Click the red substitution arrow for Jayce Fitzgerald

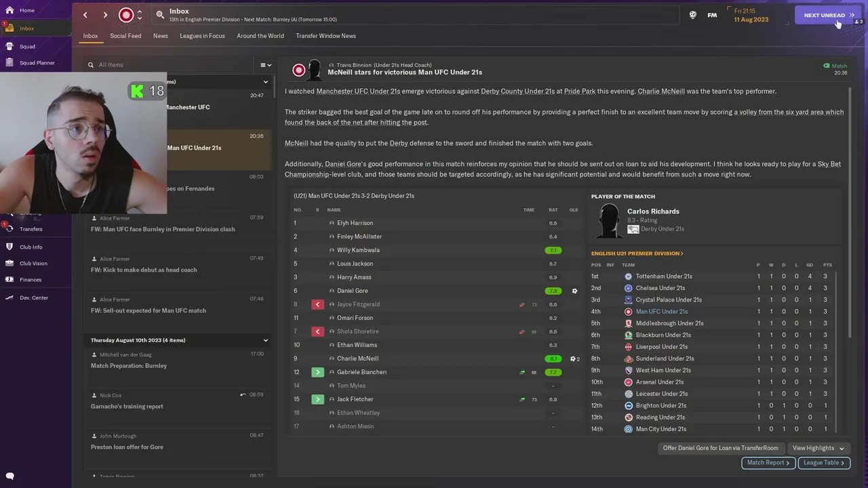[x=317, y=304]
